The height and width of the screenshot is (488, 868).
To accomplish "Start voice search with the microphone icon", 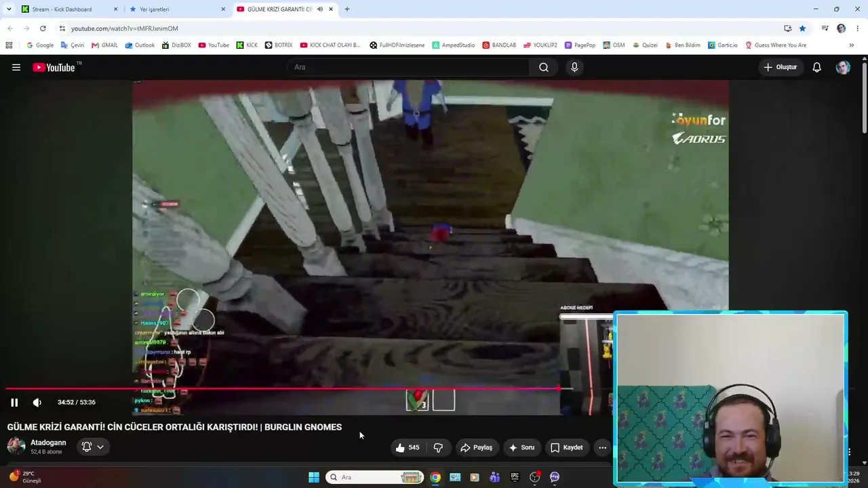I will coord(574,67).
